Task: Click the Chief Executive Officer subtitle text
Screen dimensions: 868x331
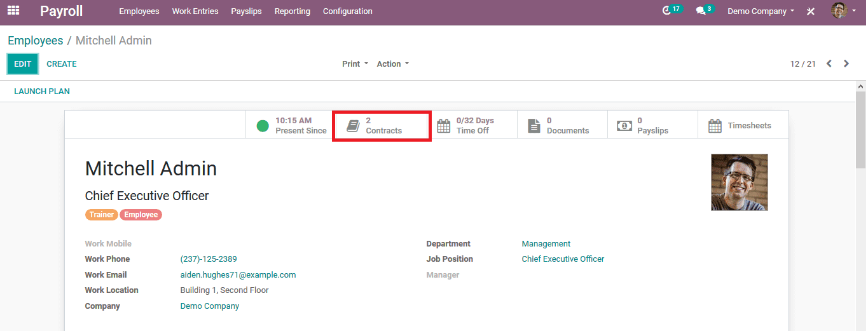Action: (147, 196)
